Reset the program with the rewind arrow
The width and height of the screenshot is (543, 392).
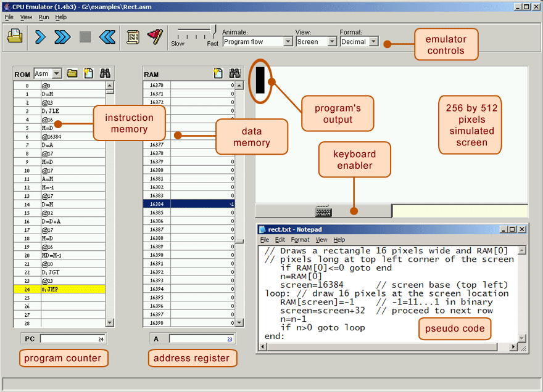[x=107, y=38]
